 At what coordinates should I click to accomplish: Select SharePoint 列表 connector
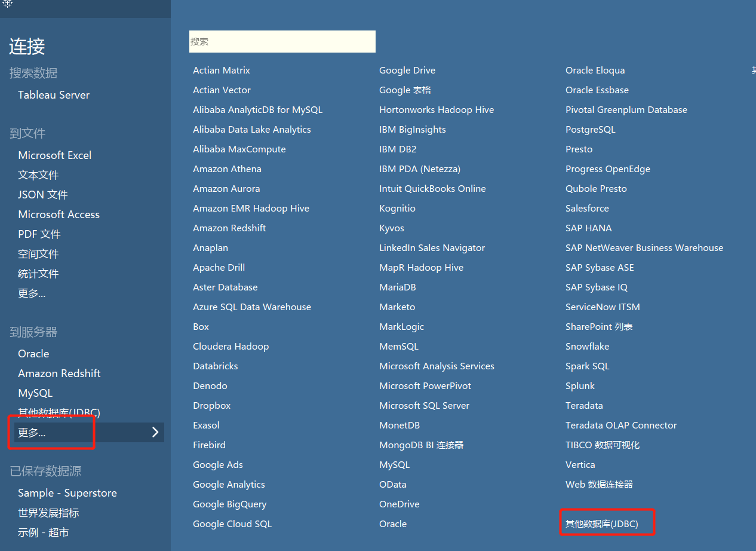[x=599, y=327]
